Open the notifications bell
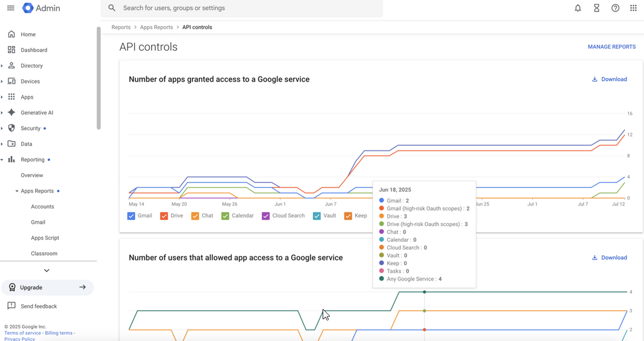644x341 pixels. pyautogui.click(x=578, y=8)
